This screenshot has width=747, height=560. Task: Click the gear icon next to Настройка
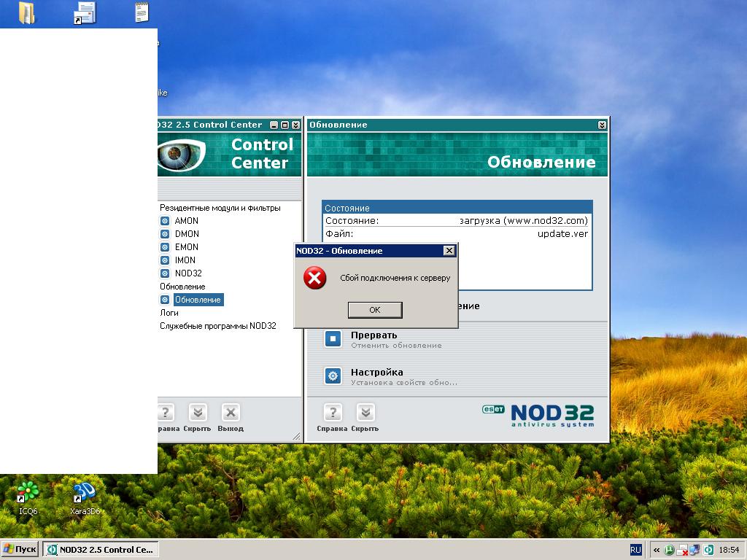click(333, 376)
